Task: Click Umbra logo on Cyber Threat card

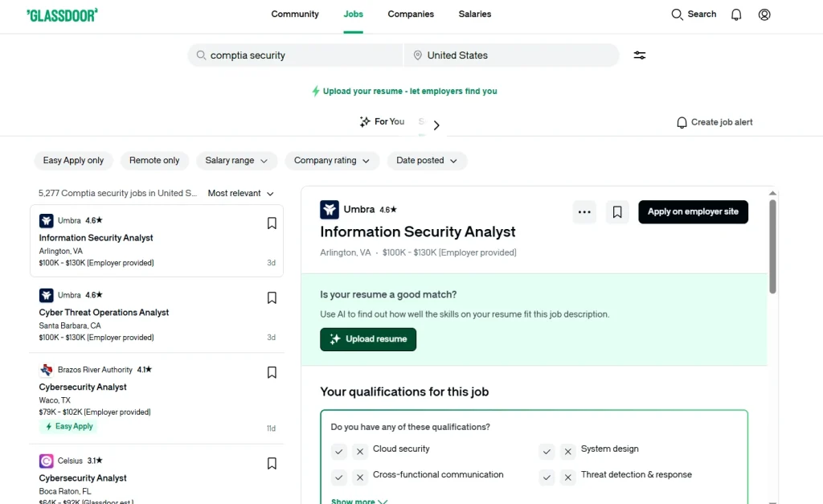Action: pos(46,295)
